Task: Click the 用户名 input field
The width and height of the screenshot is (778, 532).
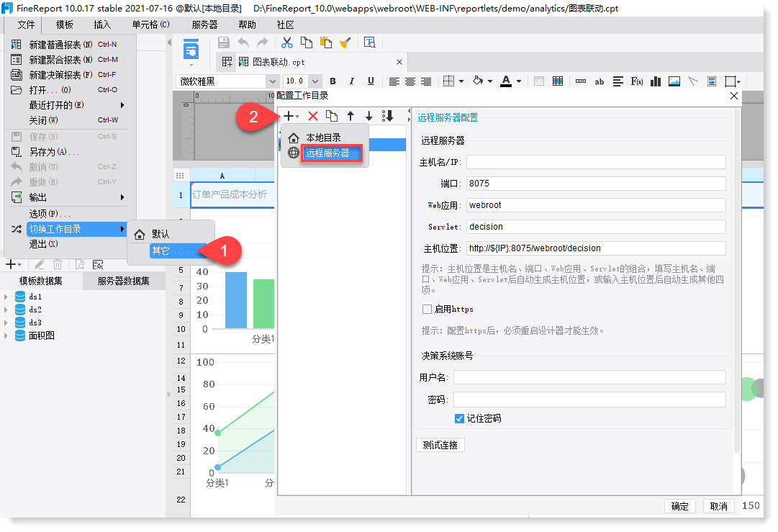Action: click(x=589, y=378)
